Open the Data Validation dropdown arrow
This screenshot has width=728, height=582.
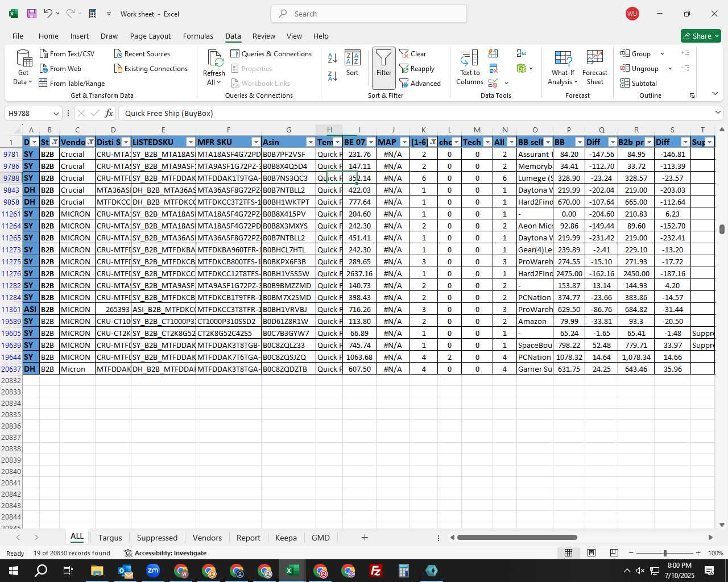point(506,84)
